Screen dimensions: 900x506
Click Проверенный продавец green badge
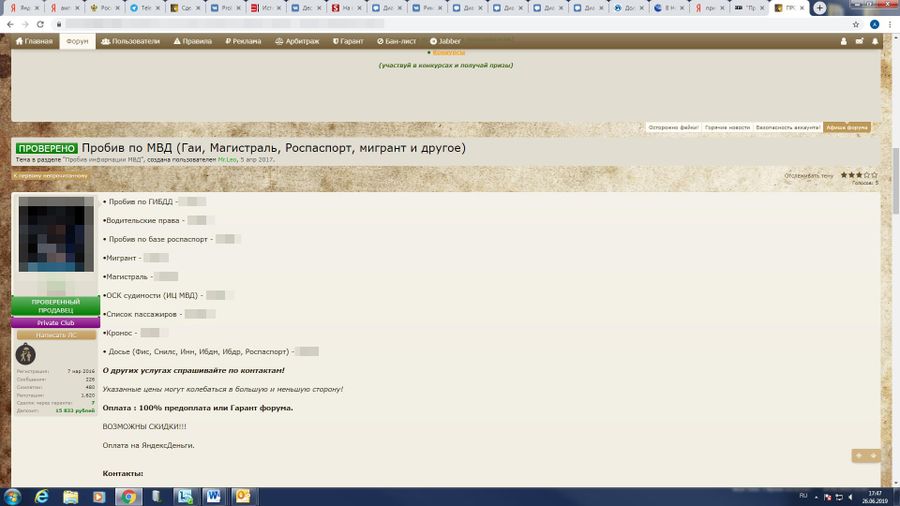coord(56,306)
